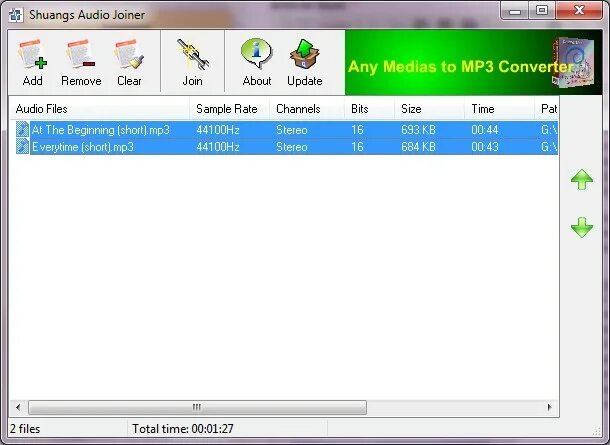Viewport: 610px width, 445px height.
Task: Select the Everytime (short).mp3 file
Action: click(x=82, y=147)
